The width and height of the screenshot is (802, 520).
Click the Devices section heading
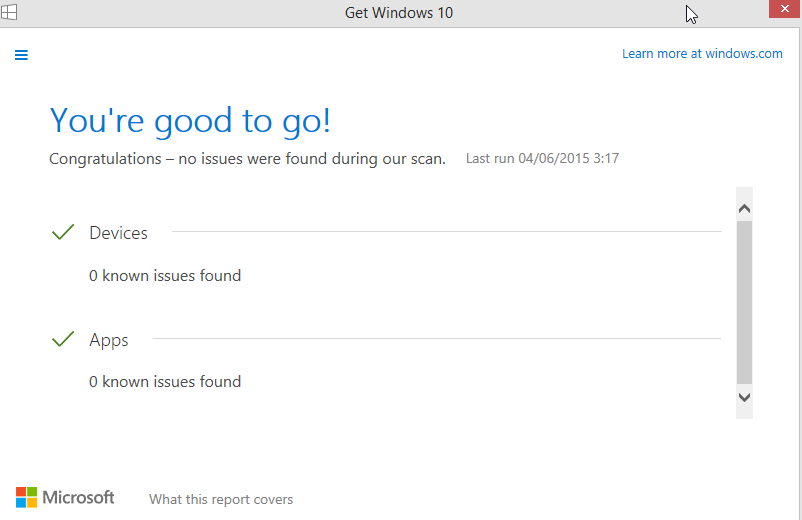[118, 233]
